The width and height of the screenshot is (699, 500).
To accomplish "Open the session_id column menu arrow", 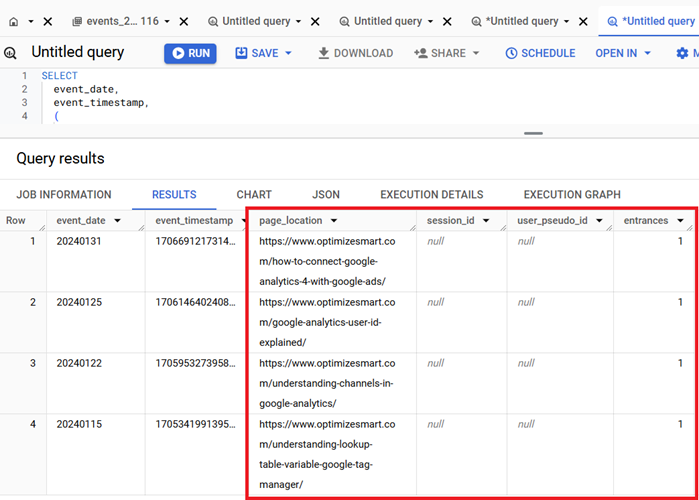I will point(486,221).
